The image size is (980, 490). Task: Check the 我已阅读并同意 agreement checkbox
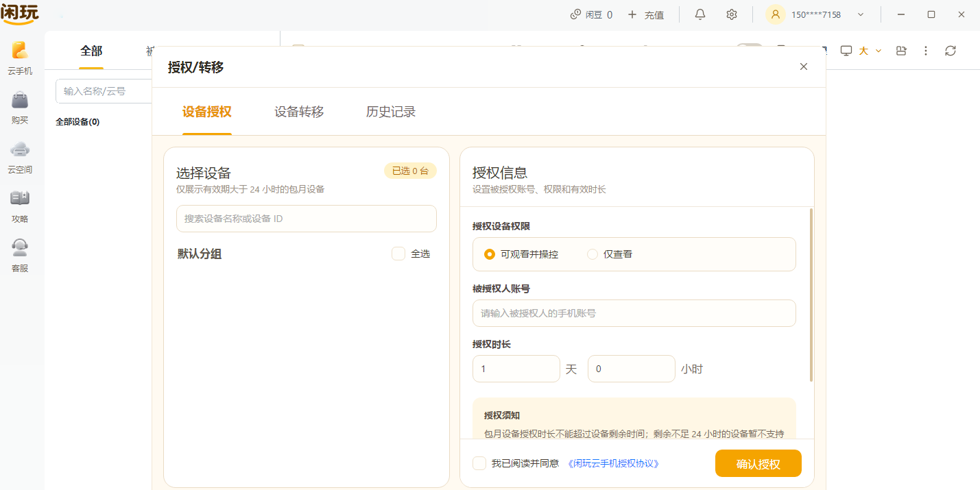tap(479, 463)
